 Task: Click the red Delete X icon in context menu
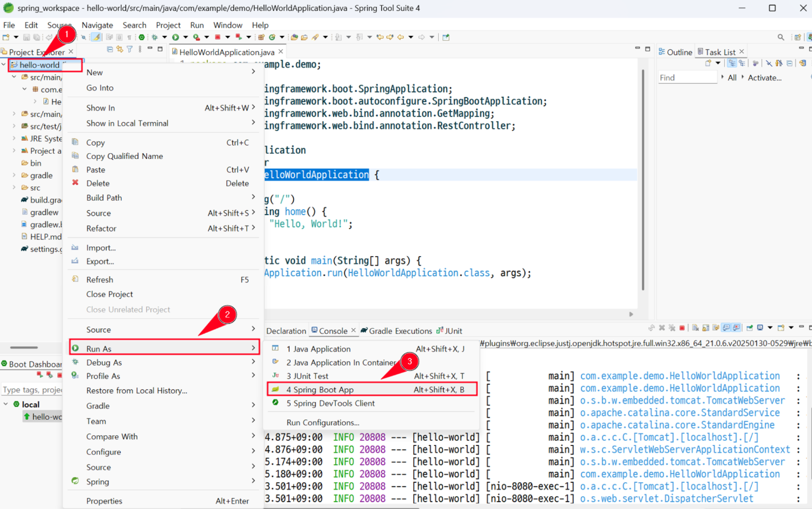(75, 182)
